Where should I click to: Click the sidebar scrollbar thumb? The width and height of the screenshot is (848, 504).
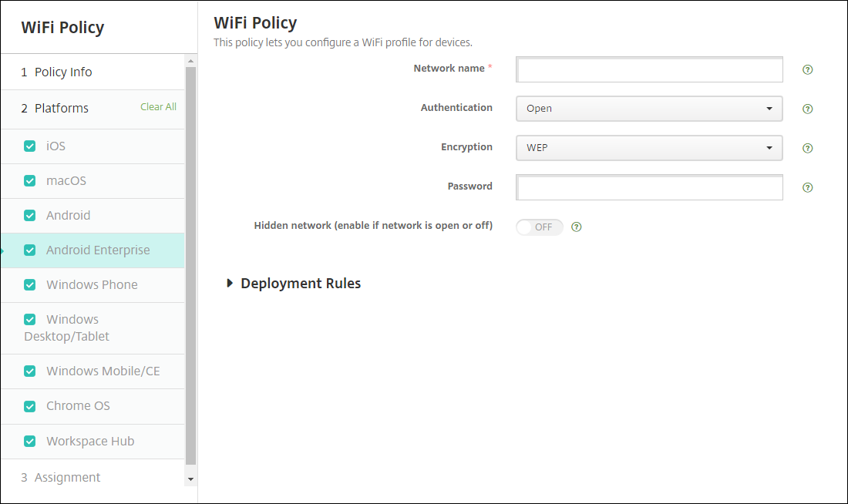190,266
